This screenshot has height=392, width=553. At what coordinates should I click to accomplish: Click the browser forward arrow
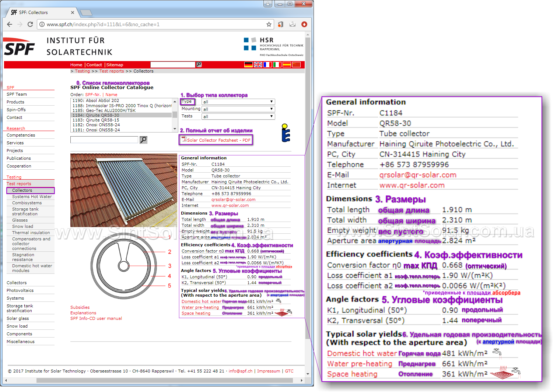(x=20, y=24)
